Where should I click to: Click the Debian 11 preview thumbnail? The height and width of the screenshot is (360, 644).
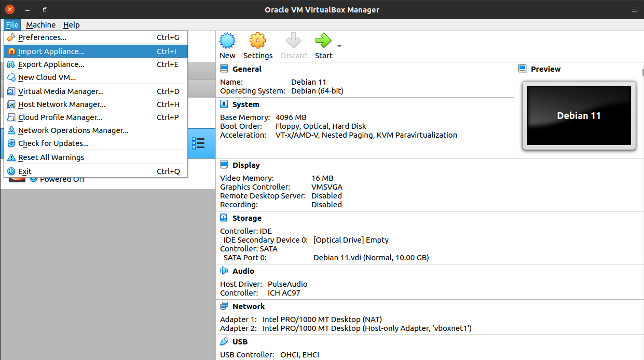click(579, 115)
